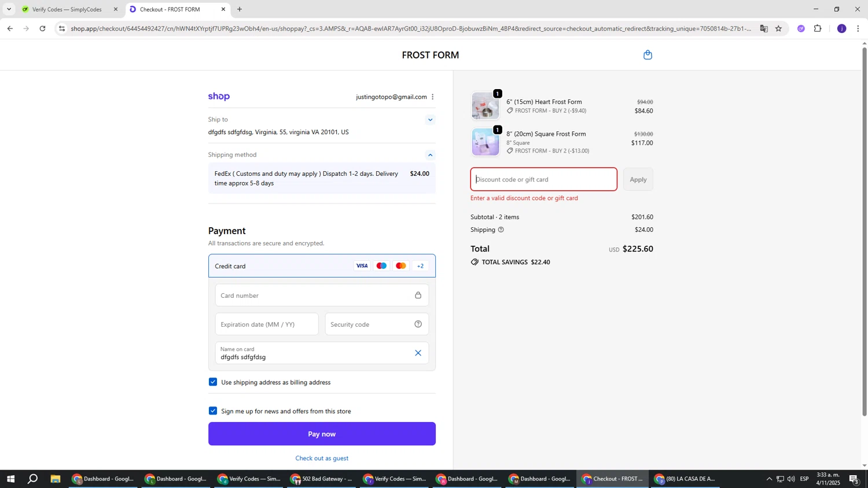The height and width of the screenshot is (488, 868).
Task: Clear the name on card field
Action: 418,353
